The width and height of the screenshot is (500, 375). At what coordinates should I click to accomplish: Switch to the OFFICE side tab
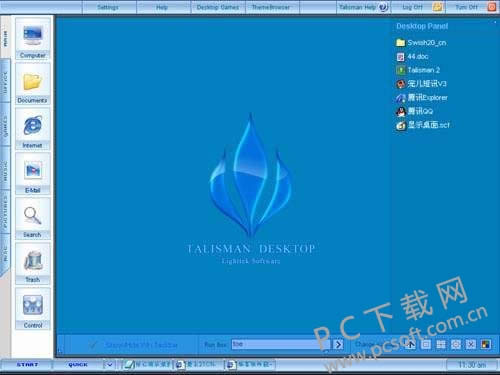tap(6, 81)
